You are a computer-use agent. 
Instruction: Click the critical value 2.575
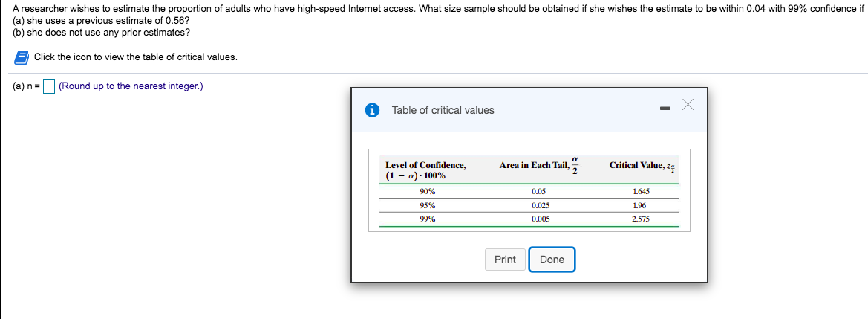[640, 219]
